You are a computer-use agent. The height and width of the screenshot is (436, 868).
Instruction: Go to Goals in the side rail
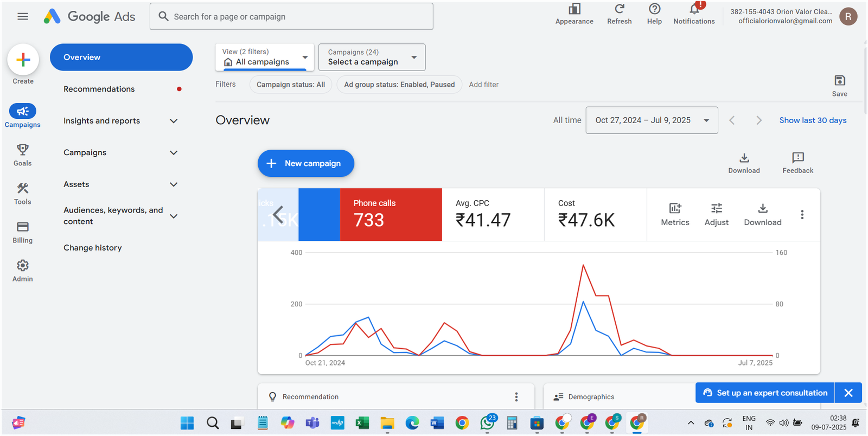pyautogui.click(x=23, y=155)
